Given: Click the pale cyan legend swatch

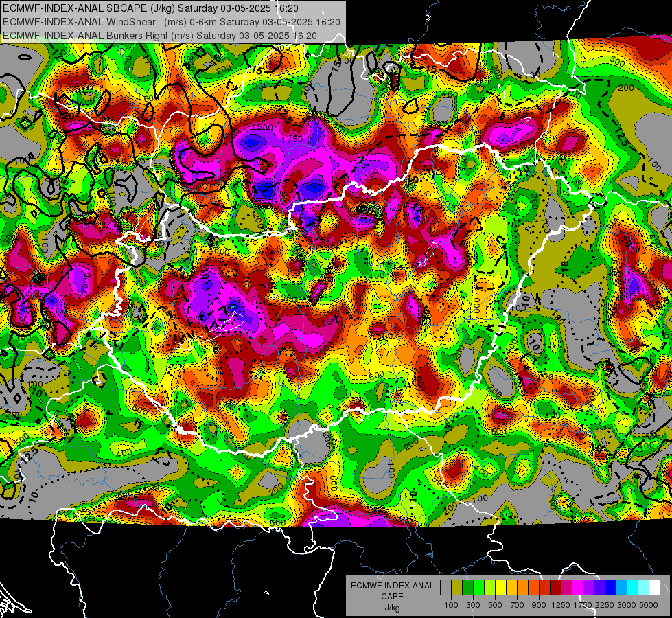Looking at the screenshot, I should click(x=644, y=588).
